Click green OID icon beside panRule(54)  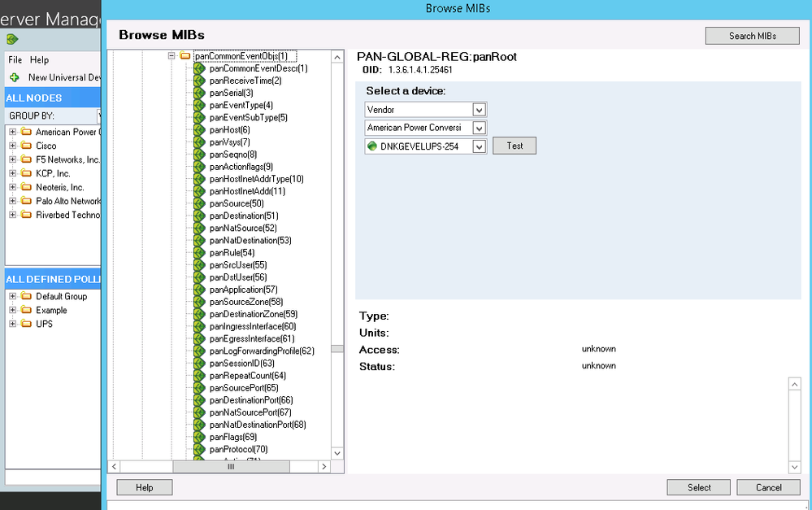(x=198, y=253)
